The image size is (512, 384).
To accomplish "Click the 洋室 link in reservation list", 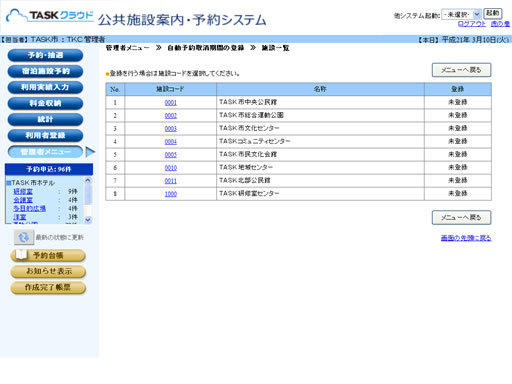I will [20, 217].
